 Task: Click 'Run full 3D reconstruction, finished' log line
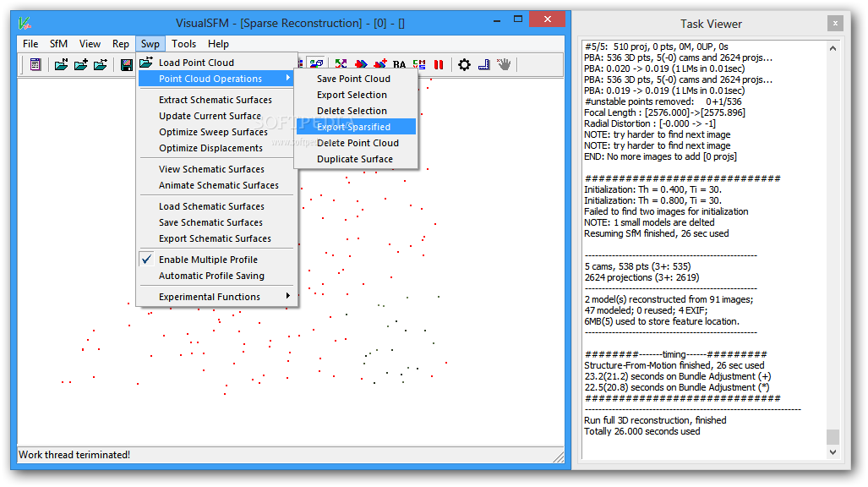(x=655, y=420)
